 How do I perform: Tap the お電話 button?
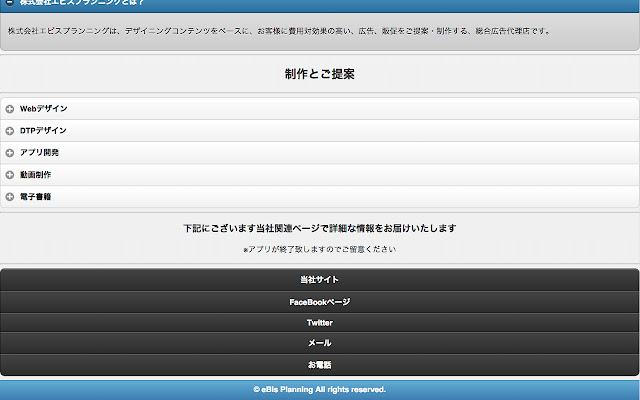(319, 365)
